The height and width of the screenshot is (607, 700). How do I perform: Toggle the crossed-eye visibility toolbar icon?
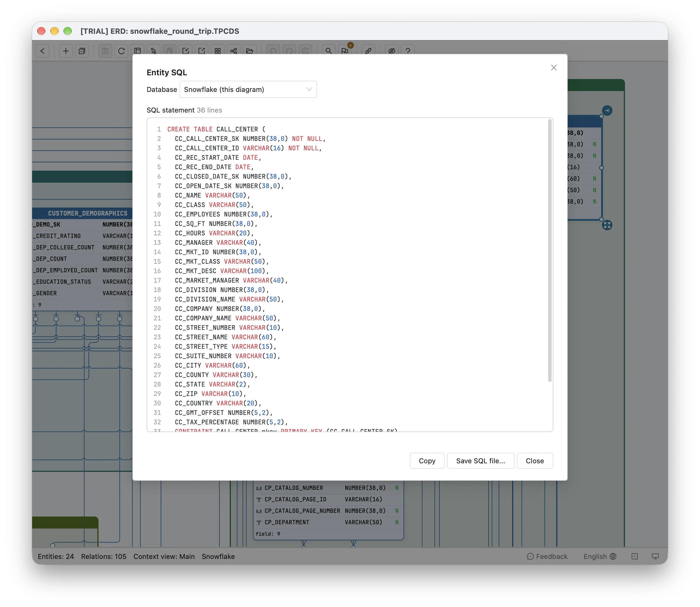392,51
